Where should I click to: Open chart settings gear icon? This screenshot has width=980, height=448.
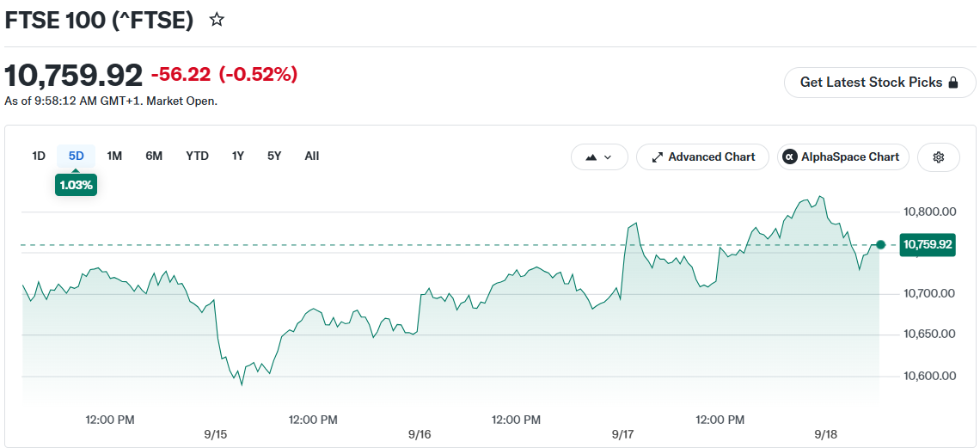pyautogui.click(x=938, y=156)
